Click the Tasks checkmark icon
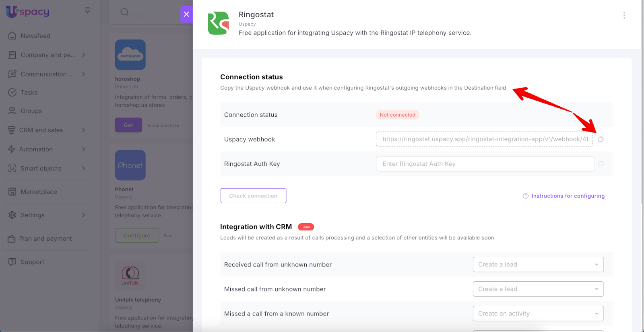This screenshot has width=644, height=332. click(12, 93)
